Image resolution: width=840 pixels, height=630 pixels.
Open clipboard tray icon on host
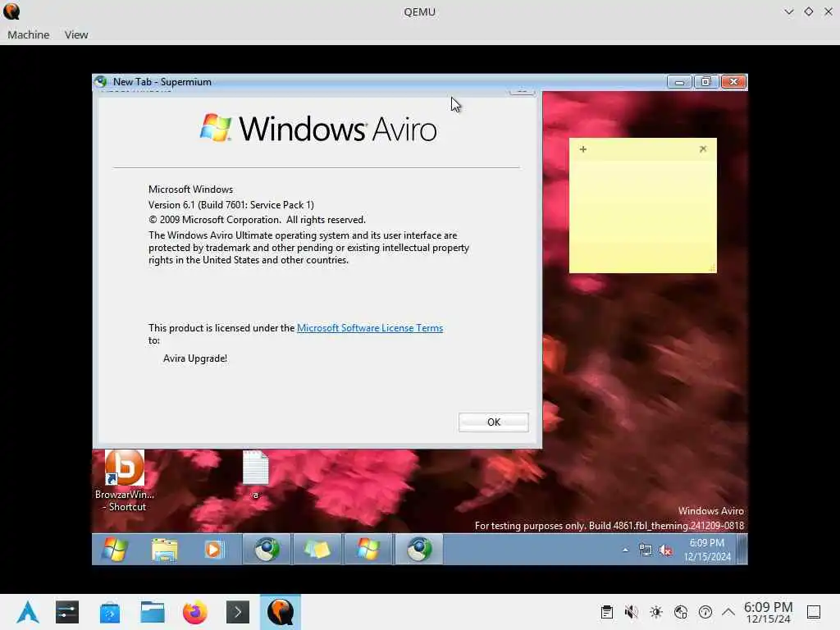(x=606, y=612)
